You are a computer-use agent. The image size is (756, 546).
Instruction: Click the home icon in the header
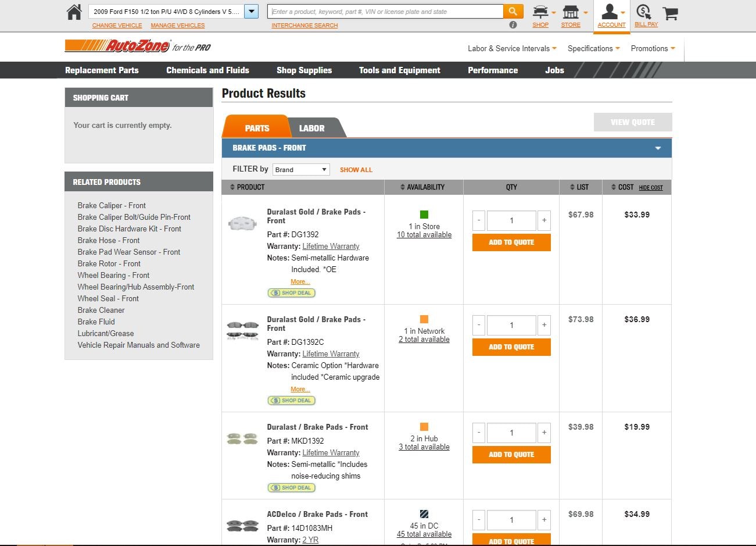74,11
